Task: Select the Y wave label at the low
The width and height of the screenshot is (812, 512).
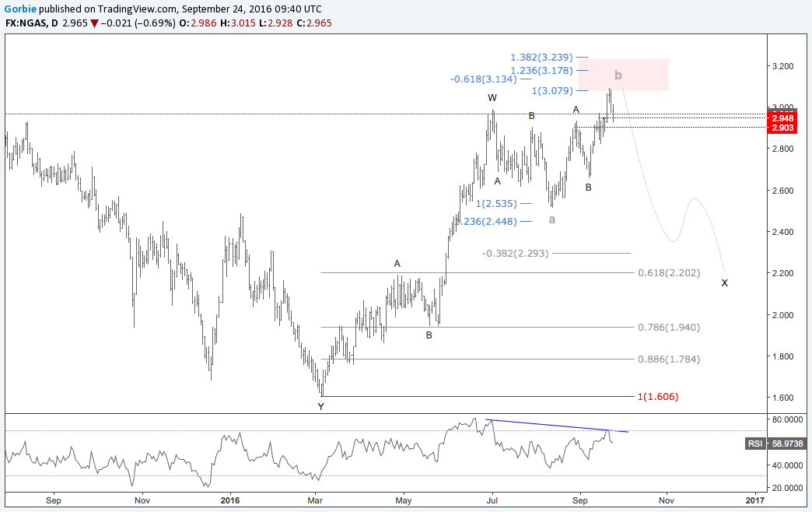Action: [x=320, y=407]
